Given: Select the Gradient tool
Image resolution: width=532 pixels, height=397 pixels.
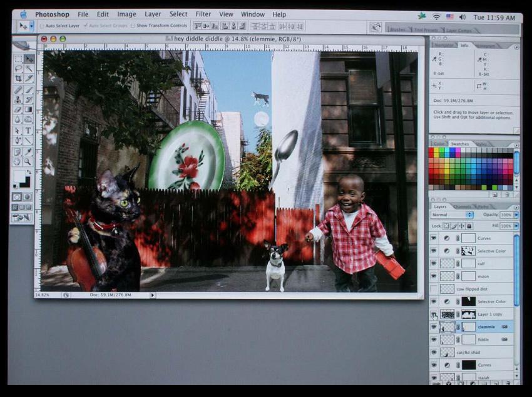Looking at the screenshot, I should 30,109.
